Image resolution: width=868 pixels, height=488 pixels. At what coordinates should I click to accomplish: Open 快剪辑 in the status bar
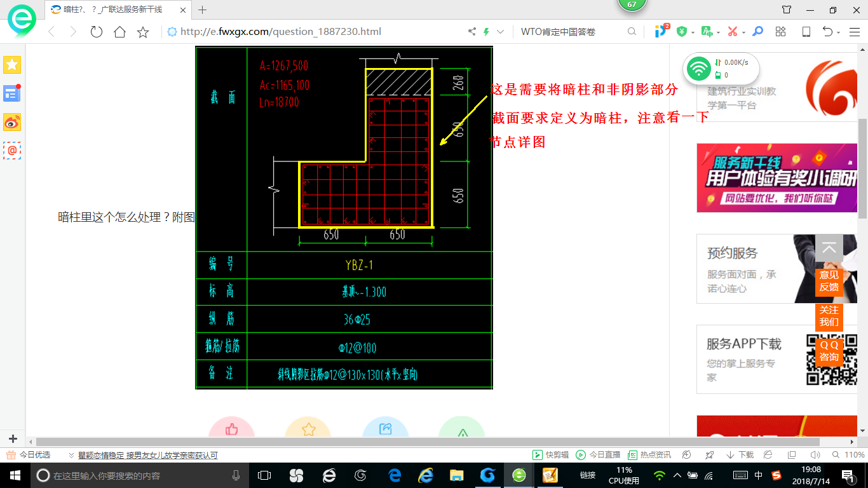point(550,455)
